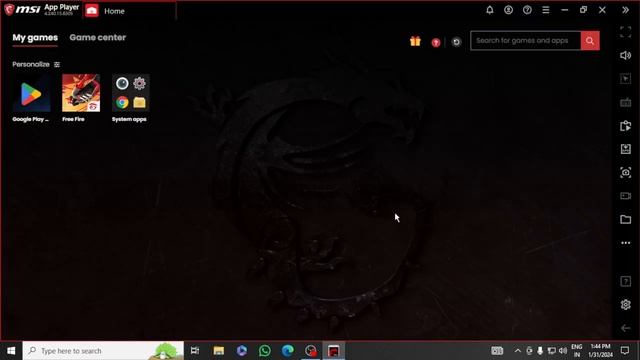Screen dimensions: 640x360
Task: Click the install APK icon
Action: tap(625, 149)
